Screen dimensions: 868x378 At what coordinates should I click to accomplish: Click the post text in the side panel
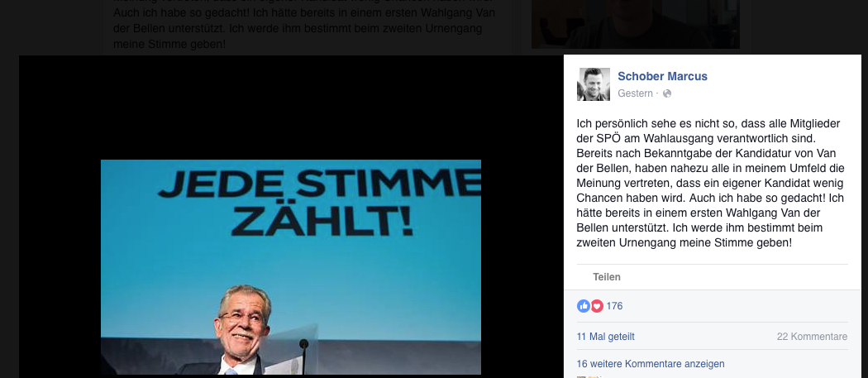[711, 183]
